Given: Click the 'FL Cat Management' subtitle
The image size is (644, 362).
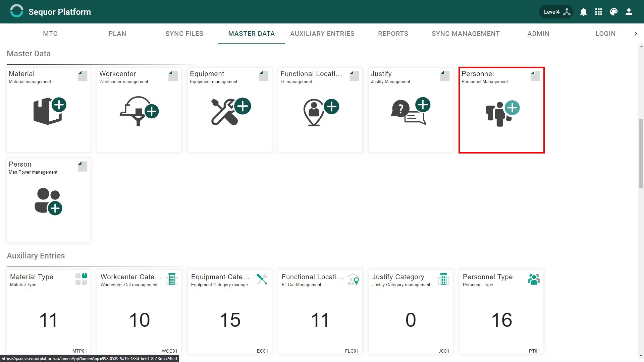Looking at the screenshot, I should [302, 285].
